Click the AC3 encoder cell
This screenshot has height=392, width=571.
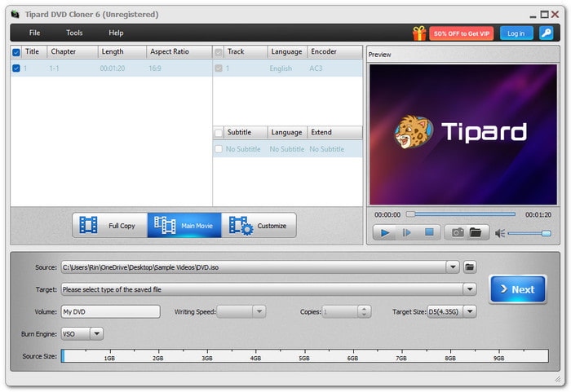pyautogui.click(x=316, y=68)
